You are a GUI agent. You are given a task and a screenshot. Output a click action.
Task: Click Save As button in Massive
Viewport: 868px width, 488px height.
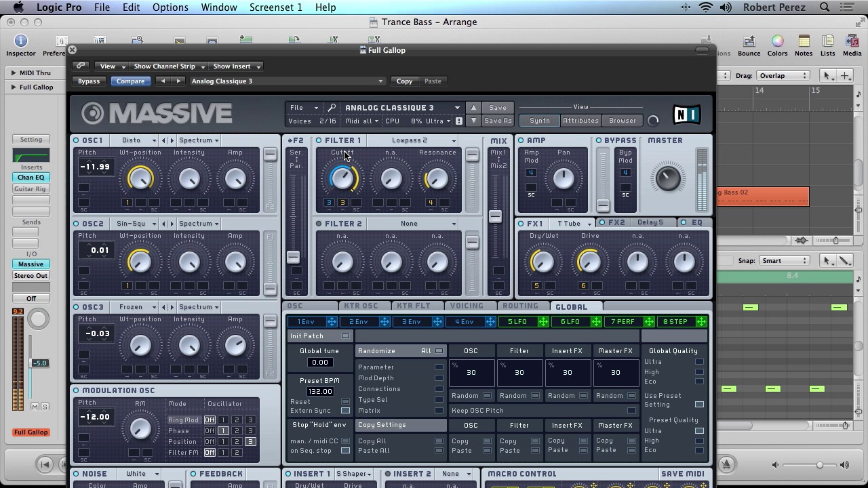point(498,121)
